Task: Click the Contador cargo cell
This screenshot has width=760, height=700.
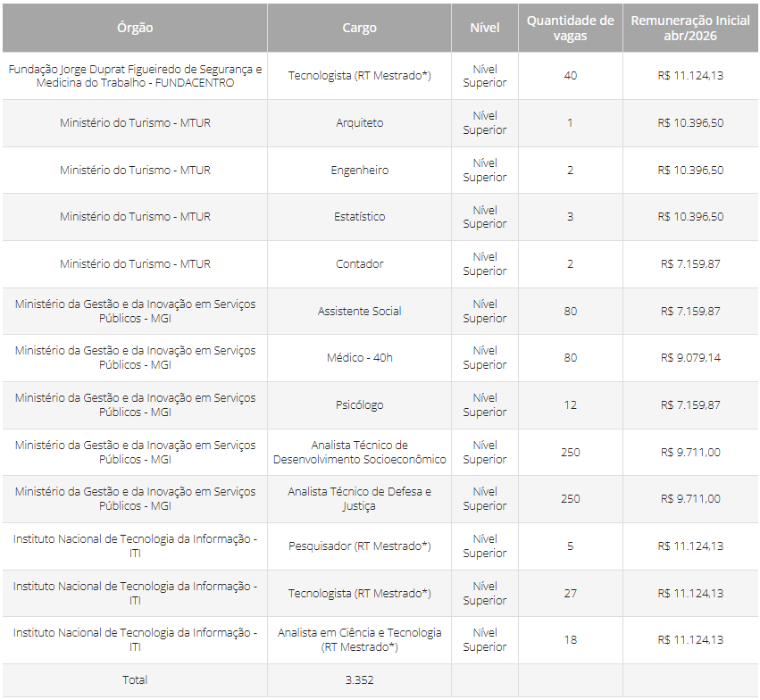Action: (359, 264)
